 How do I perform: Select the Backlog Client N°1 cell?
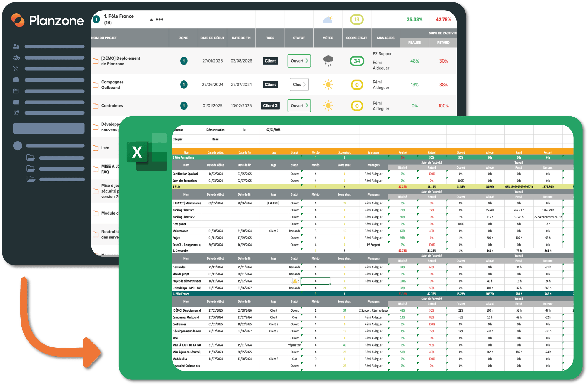(186, 210)
